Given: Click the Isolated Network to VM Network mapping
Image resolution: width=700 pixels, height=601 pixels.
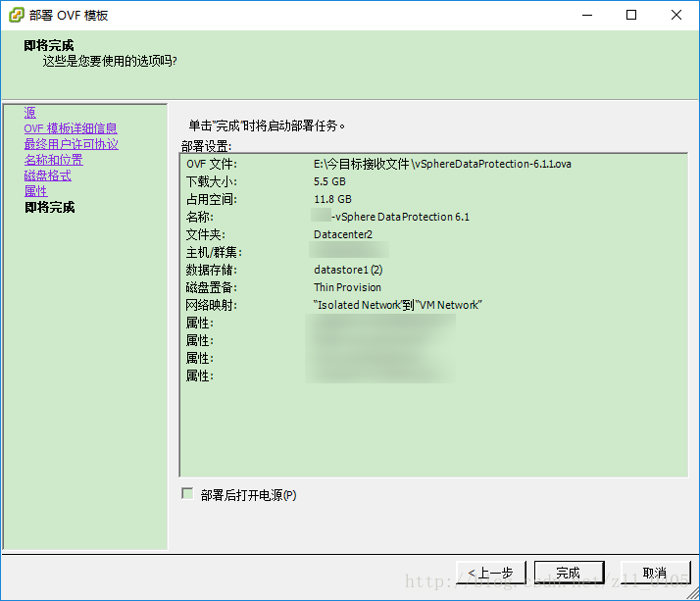Looking at the screenshot, I should 397,305.
